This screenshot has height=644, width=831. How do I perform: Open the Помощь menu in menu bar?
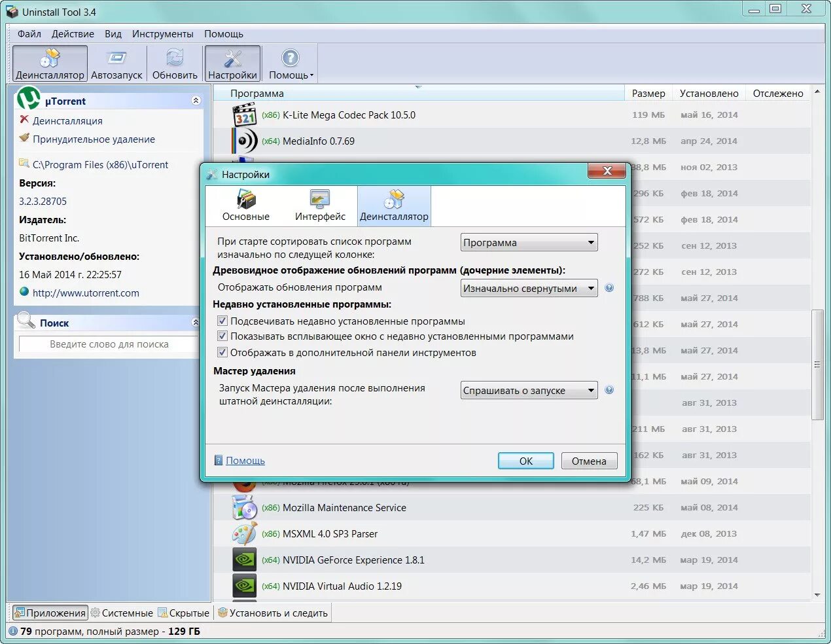click(x=224, y=34)
